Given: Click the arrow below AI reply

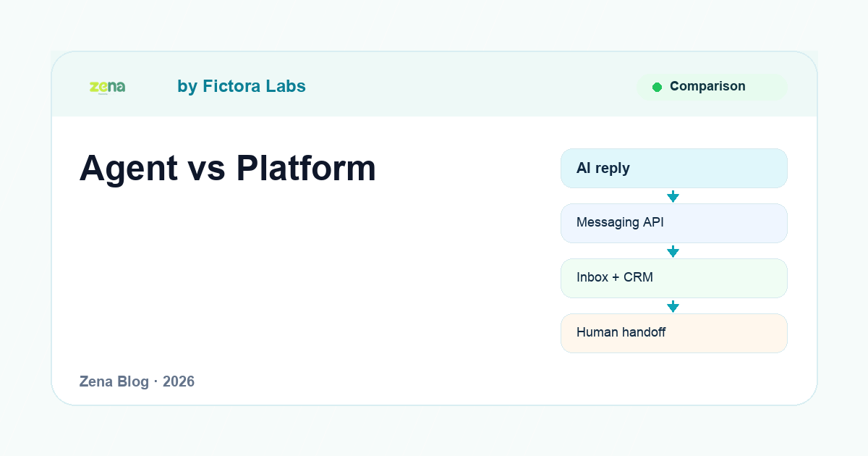Looking at the screenshot, I should point(673,196).
